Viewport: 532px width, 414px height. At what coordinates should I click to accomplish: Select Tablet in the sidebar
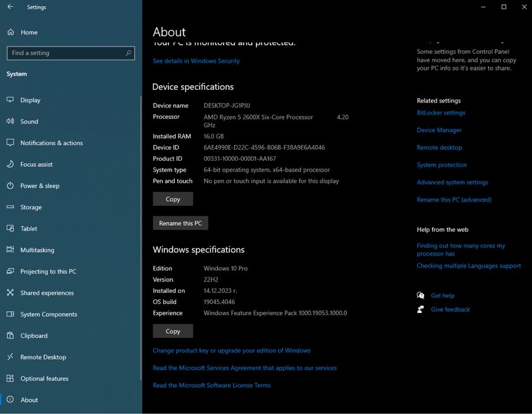click(x=29, y=228)
